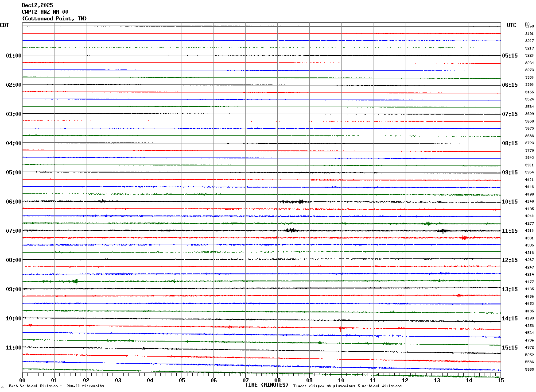Click the green spike on 4177 trace near minute 02
This screenshot has width=536, height=392.
tap(76, 281)
